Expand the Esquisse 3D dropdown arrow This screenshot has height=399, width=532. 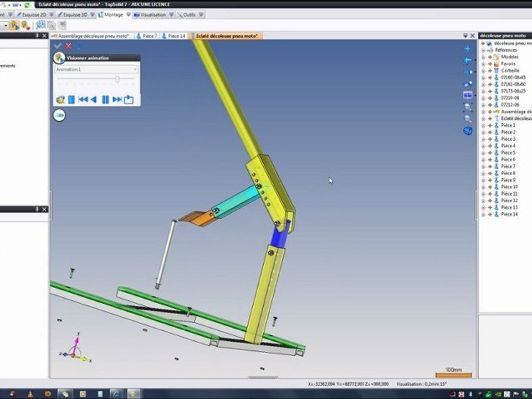coord(93,14)
